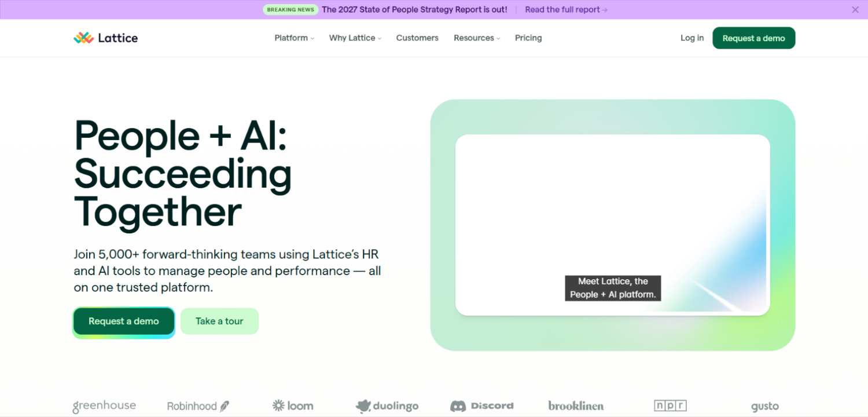Go to the Customers page

pos(417,38)
